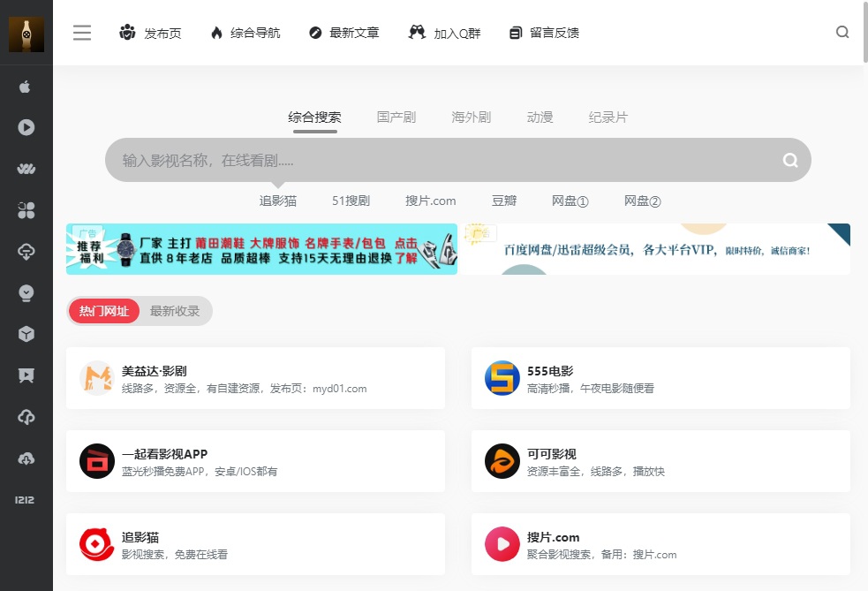Click the hearts wave sidebar icon
Image resolution: width=868 pixels, height=591 pixels.
click(x=26, y=169)
